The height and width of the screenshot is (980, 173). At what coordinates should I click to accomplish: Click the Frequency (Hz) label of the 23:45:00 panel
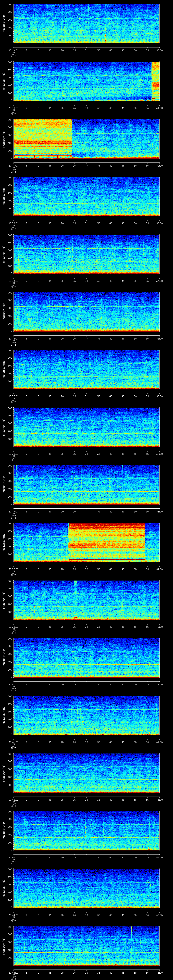pos(4,946)
